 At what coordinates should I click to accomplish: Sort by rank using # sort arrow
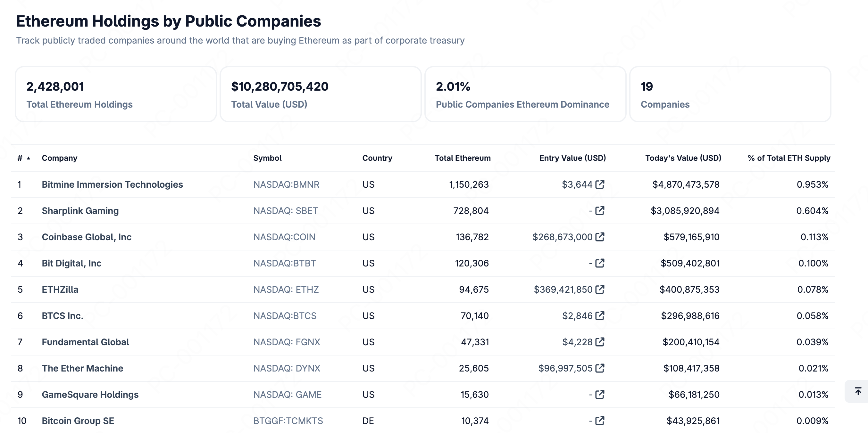28,158
